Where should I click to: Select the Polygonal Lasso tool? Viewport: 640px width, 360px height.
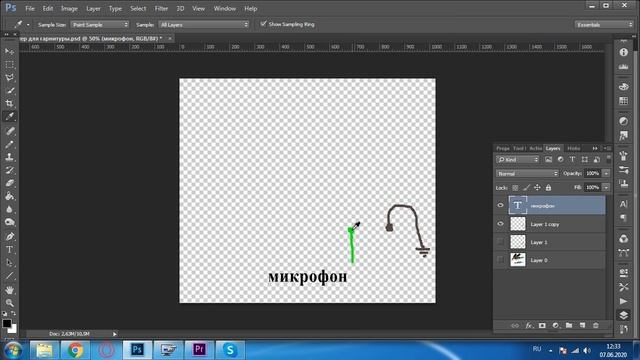coord(9,78)
